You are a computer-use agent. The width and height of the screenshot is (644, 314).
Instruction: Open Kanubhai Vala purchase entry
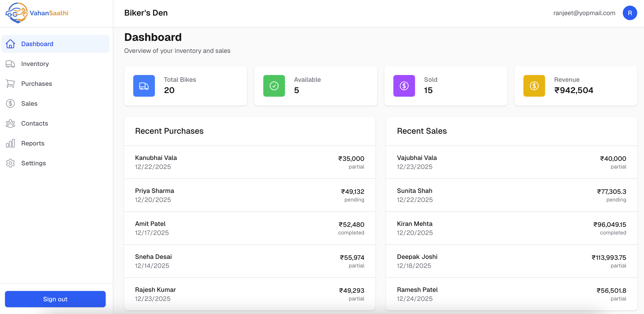pyautogui.click(x=250, y=162)
